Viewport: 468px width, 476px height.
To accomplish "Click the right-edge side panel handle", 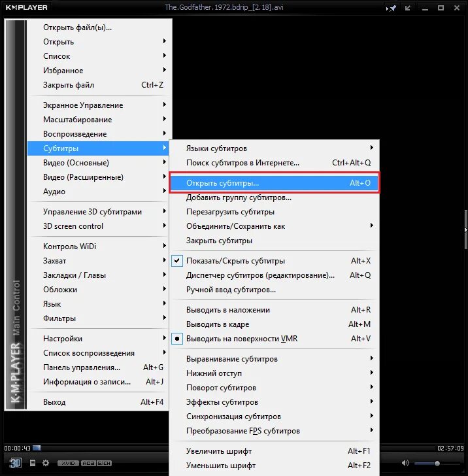I will coord(466,229).
